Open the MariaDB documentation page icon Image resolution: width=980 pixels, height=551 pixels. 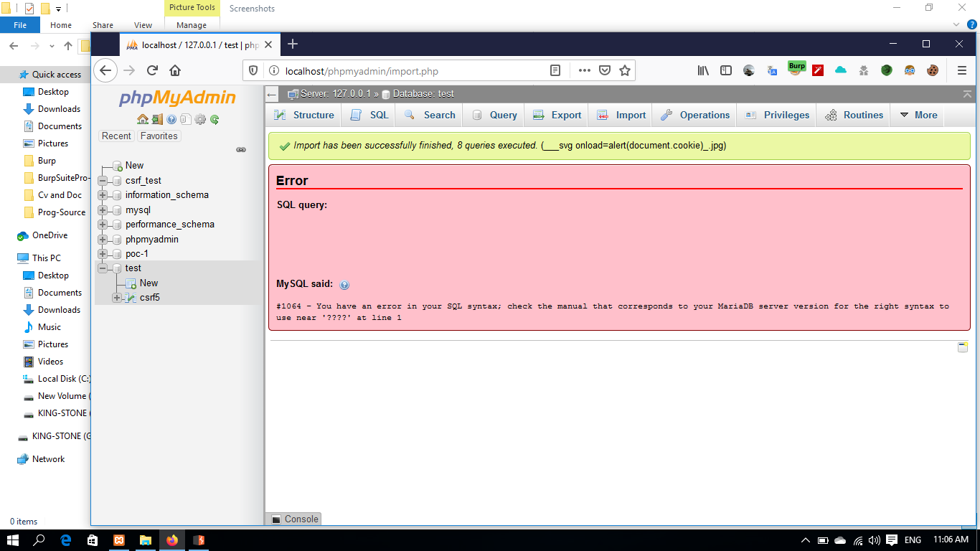pyautogui.click(x=186, y=120)
